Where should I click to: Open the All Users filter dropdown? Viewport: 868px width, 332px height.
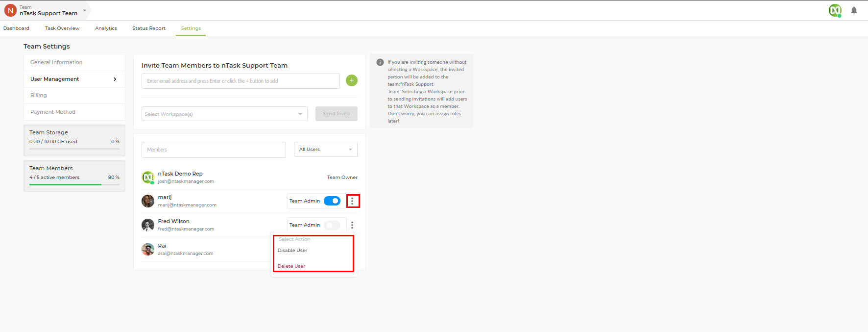pos(326,150)
